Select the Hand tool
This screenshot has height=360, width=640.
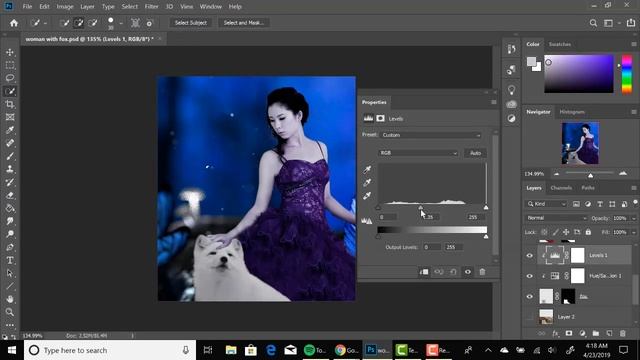pos(10,299)
